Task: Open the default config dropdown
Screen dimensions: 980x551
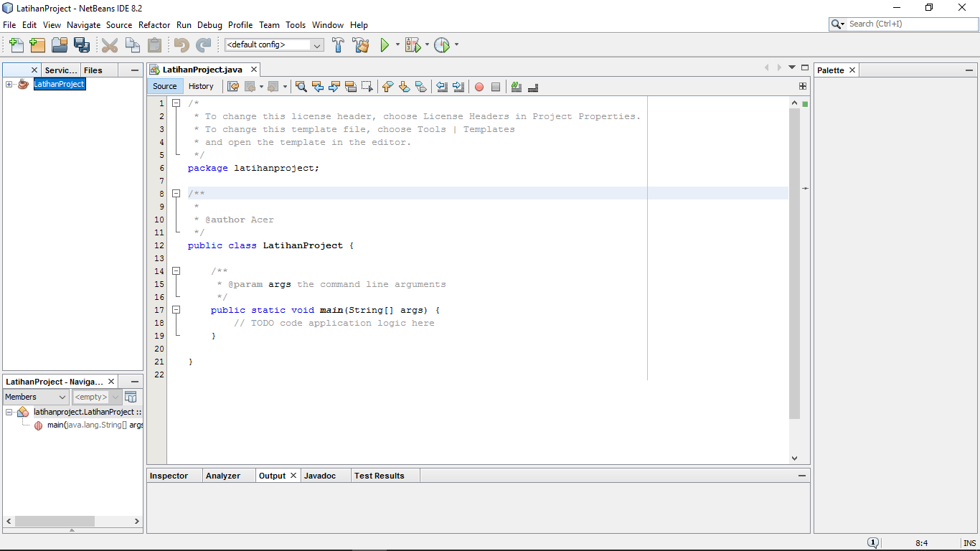Action: 316,44
